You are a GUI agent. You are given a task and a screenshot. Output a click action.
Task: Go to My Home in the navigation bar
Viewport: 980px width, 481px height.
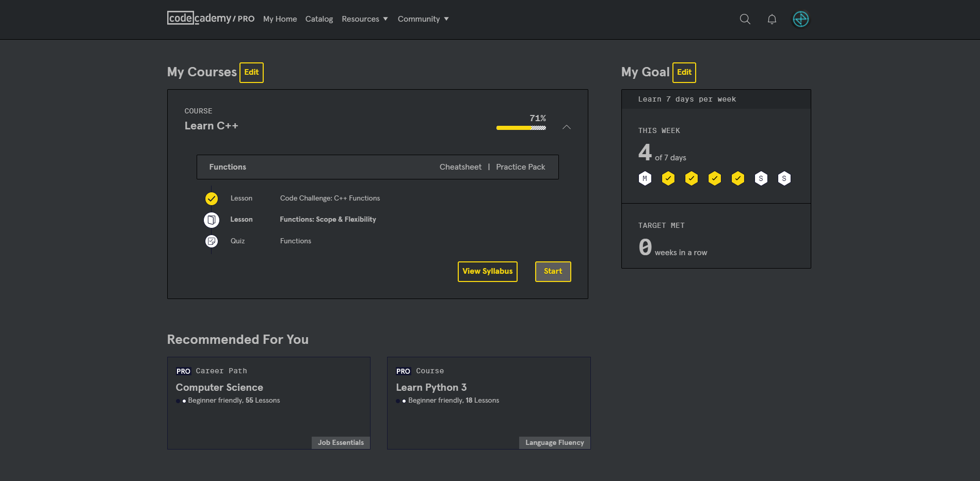[280, 19]
